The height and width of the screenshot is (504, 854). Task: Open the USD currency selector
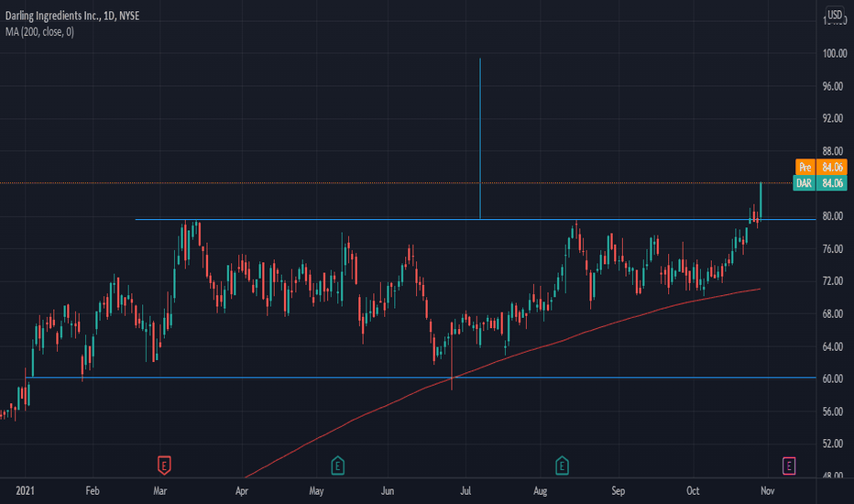[835, 15]
